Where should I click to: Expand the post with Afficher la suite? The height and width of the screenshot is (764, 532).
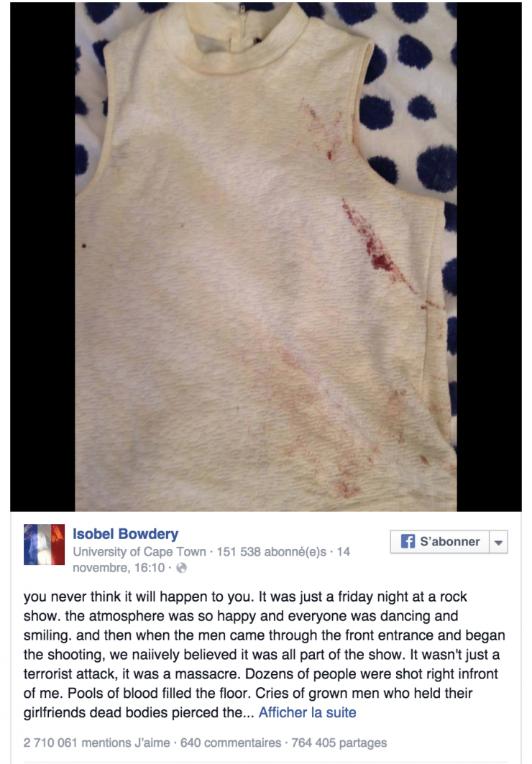point(307,712)
